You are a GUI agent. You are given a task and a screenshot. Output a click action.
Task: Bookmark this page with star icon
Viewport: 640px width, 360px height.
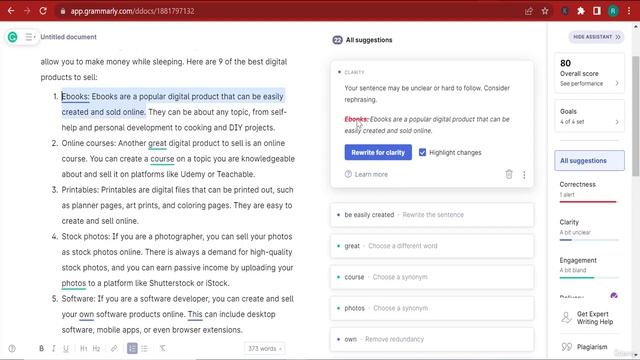pyautogui.click(x=545, y=11)
